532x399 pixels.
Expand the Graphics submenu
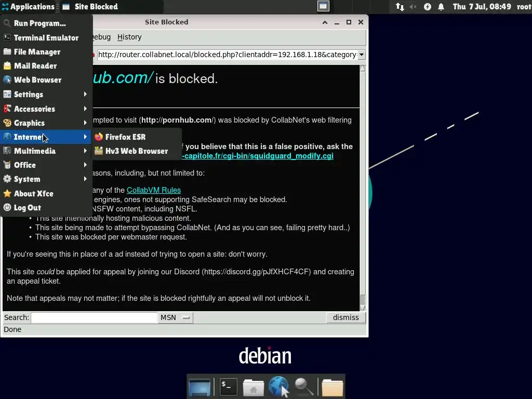pos(46,123)
